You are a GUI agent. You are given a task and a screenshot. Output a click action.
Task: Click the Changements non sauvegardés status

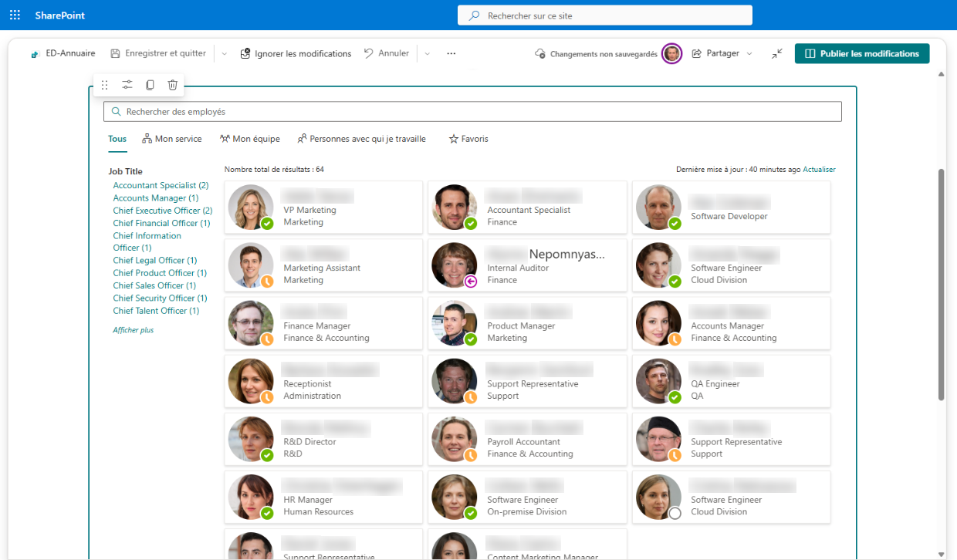pyautogui.click(x=596, y=54)
